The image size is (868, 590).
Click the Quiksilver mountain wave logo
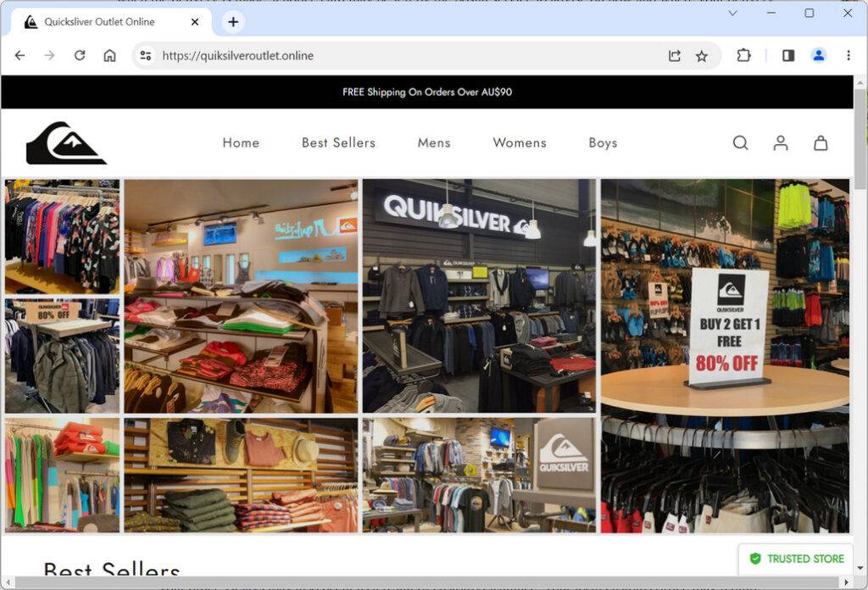coord(66,142)
